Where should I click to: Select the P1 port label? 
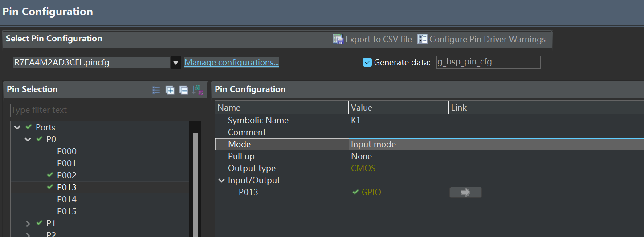click(51, 223)
